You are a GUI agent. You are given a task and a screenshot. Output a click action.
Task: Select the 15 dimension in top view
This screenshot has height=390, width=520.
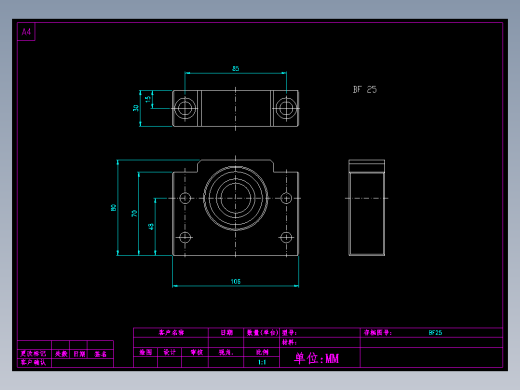click(148, 99)
